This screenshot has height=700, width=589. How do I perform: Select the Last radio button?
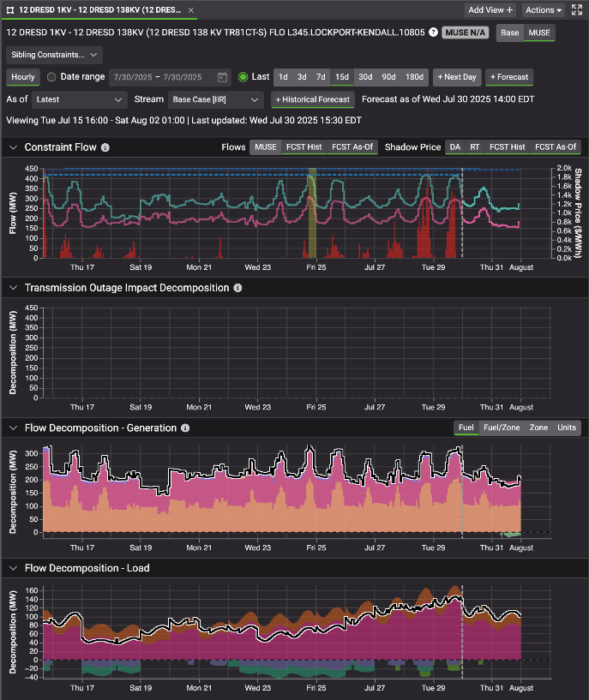coord(243,77)
